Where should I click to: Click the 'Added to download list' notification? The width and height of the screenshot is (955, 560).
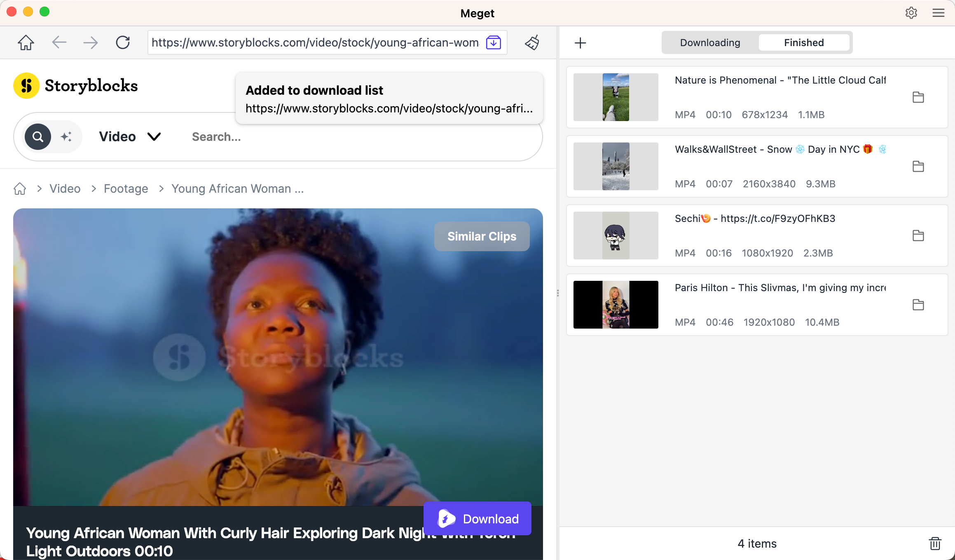pyautogui.click(x=389, y=98)
